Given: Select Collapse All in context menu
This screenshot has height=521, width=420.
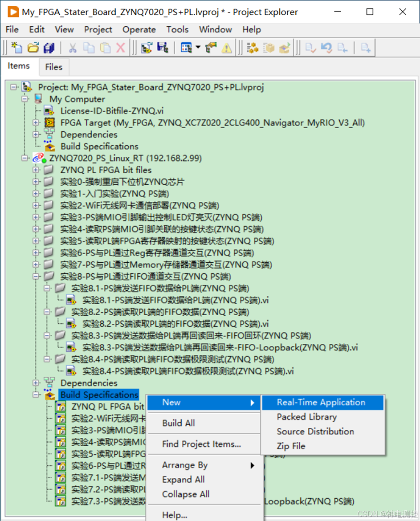Looking at the screenshot, I should click(x=204, y=494).
